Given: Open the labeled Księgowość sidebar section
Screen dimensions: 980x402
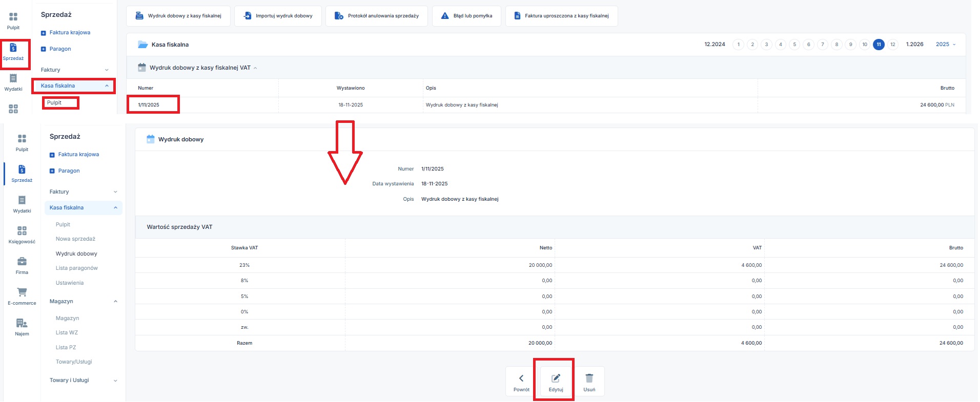Looking at the screenshot, I should pos(22,235).
